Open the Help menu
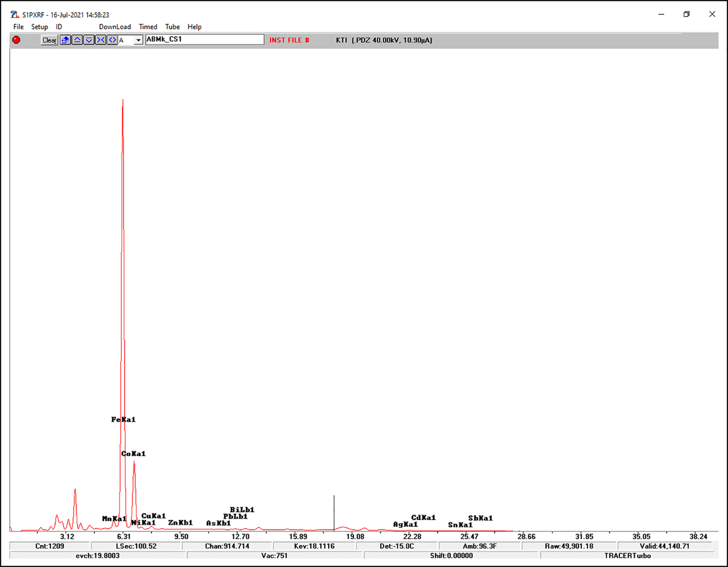Viewport: 728px width, 567px height. [195, 27]
